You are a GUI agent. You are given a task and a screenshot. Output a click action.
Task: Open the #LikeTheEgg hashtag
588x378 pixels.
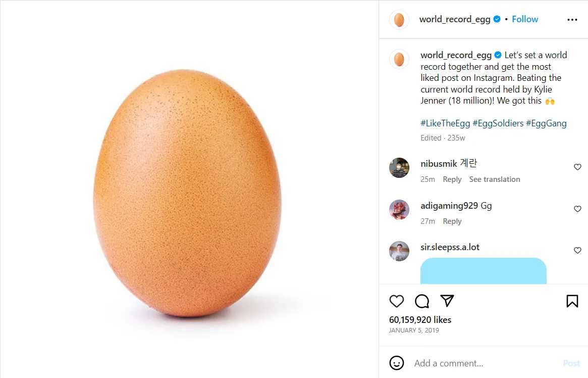[444, 123]
